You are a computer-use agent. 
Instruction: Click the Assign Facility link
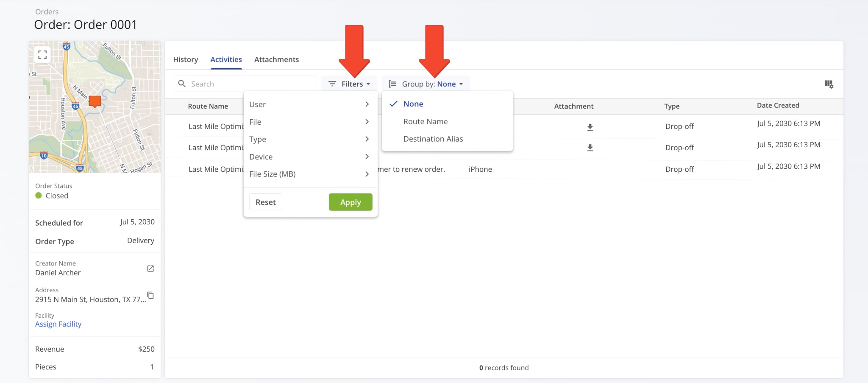58,324
